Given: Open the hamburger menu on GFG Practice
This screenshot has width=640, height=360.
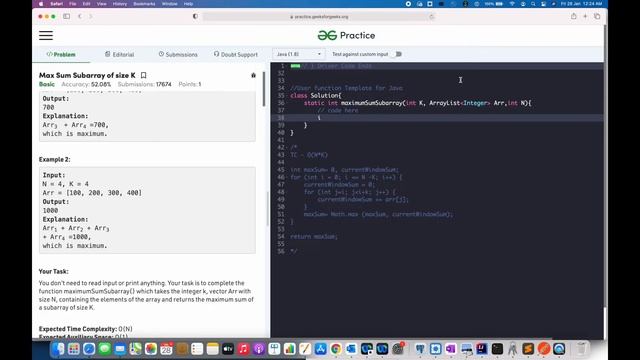Looking at the screenshot, I should click(46, 36).
